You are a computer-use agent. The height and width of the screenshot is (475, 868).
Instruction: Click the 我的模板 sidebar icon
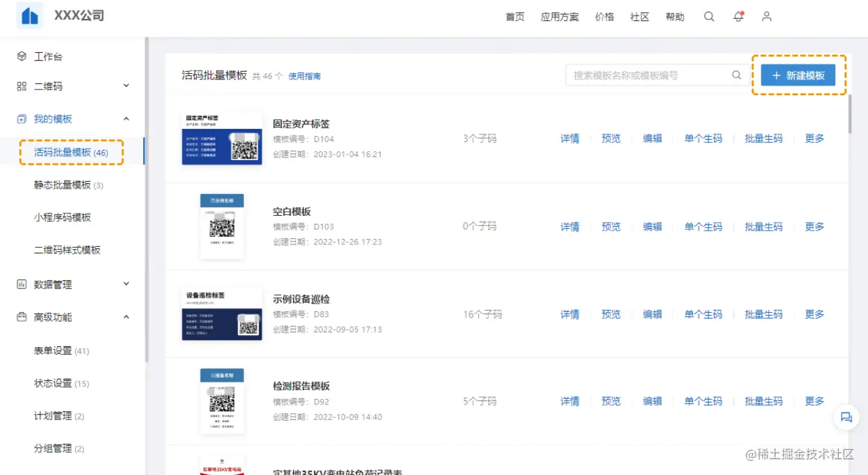[22, 119]
